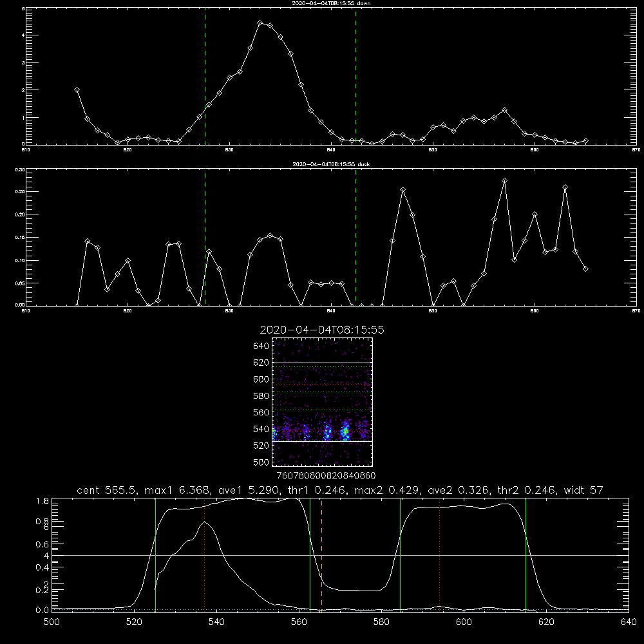Screen dimensions: 644x644
Task: Click the '0.4' label on bottom plot y-axis
Action: 42,567
